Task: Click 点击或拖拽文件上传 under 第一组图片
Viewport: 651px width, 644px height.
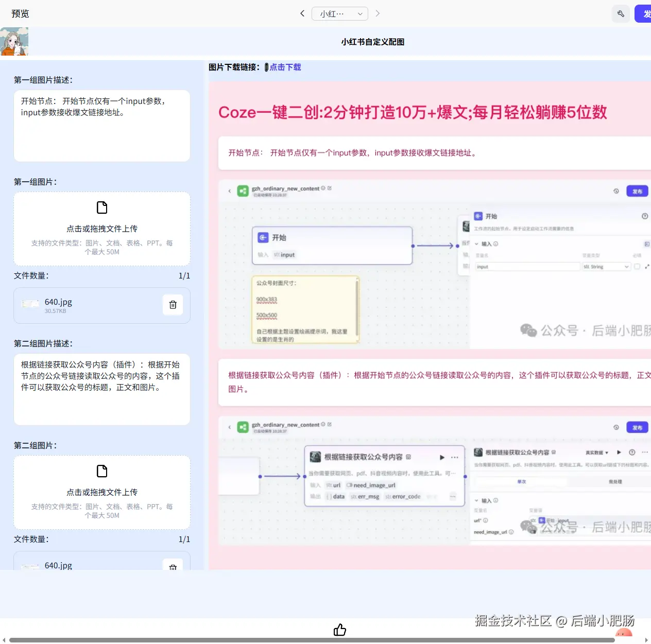Action: pyautogui.click(x=102, y=229)
